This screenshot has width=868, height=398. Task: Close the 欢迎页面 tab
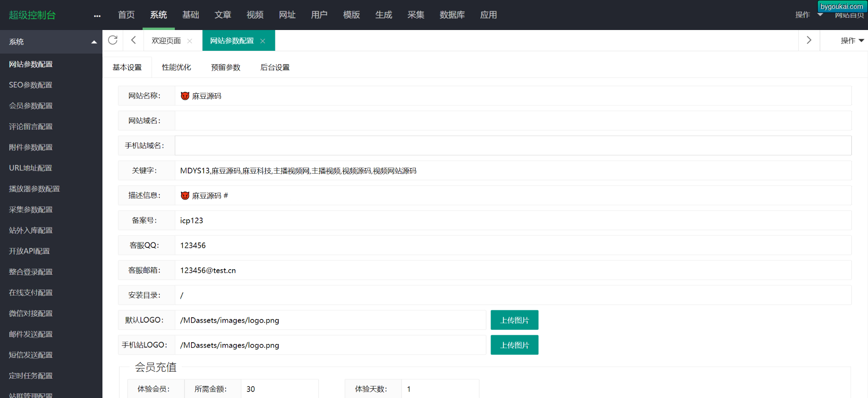pos(190,41)
